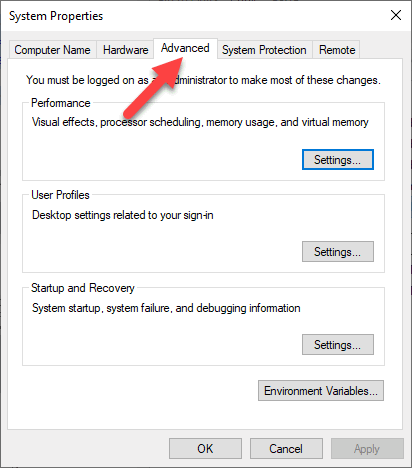Confirm changes with the OK button
Screen dimensions: 412x468
pyautogui.click(x=205, y=449)
